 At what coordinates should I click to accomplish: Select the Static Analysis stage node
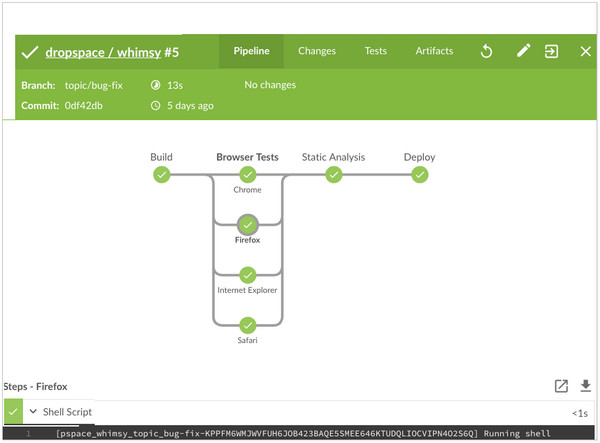click(334, 175)
